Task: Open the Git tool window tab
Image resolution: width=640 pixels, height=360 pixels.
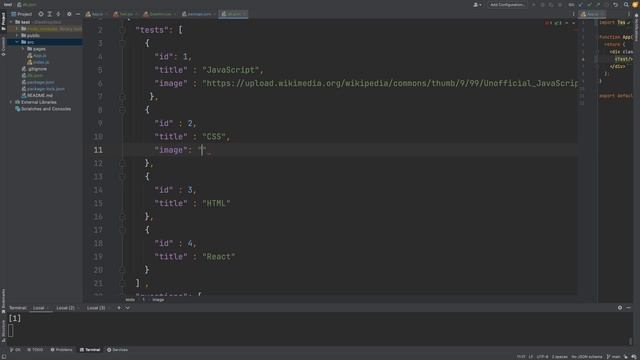Action: (x=15, y=350)
